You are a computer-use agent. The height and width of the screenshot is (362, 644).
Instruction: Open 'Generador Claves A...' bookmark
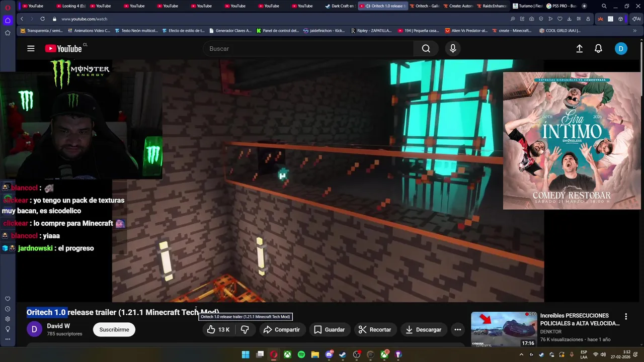click(230, 31)
